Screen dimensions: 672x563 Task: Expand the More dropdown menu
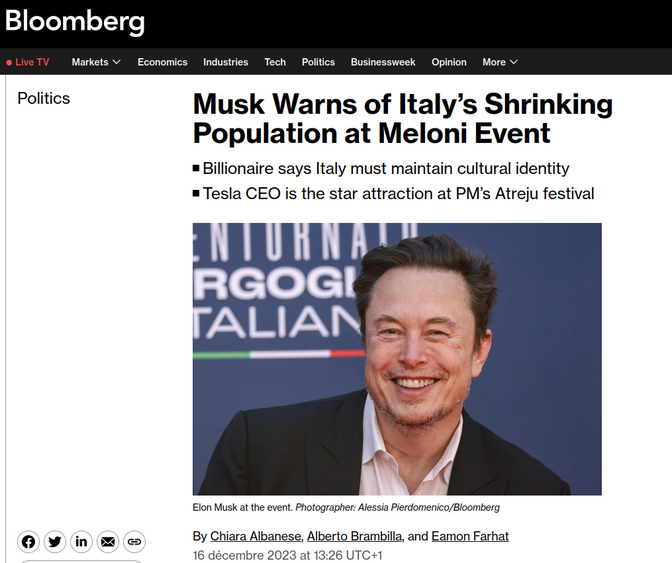500,62
